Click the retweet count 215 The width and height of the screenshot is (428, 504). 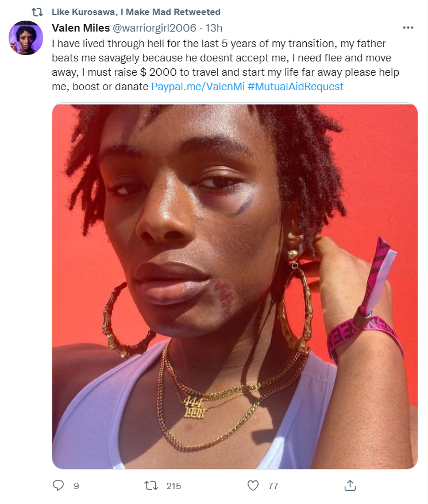click(173, 486)
